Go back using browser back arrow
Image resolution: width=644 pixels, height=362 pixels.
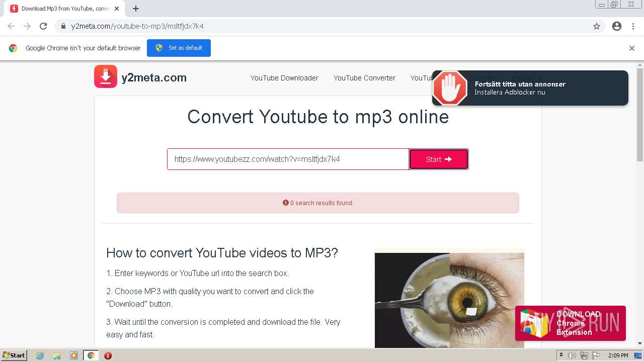click(11, 26)
